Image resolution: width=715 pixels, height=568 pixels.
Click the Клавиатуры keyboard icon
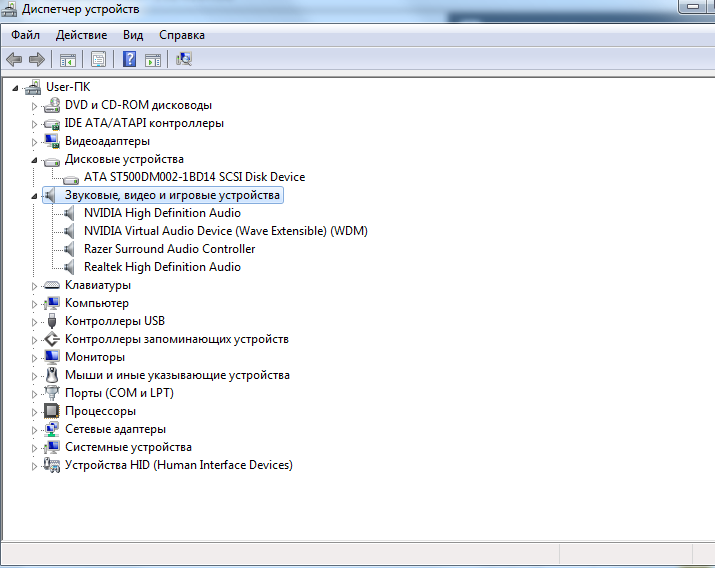52,285
